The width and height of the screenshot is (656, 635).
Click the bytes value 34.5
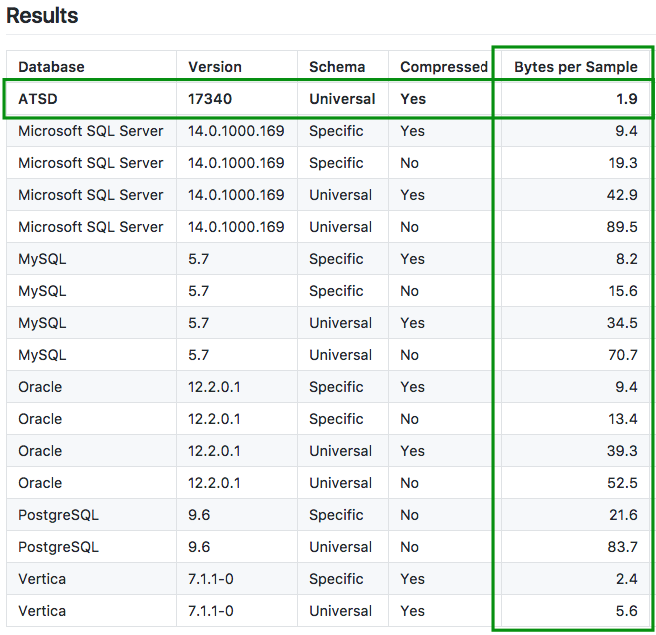pos(622,323)
